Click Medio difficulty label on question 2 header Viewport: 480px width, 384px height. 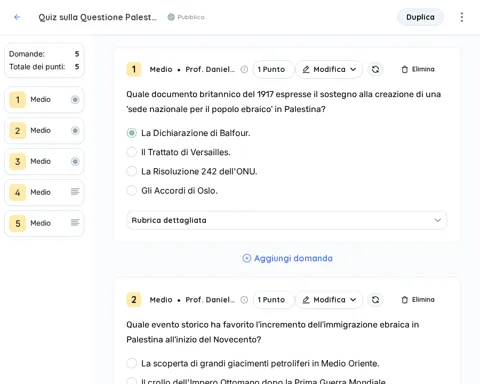coord(161,300)
